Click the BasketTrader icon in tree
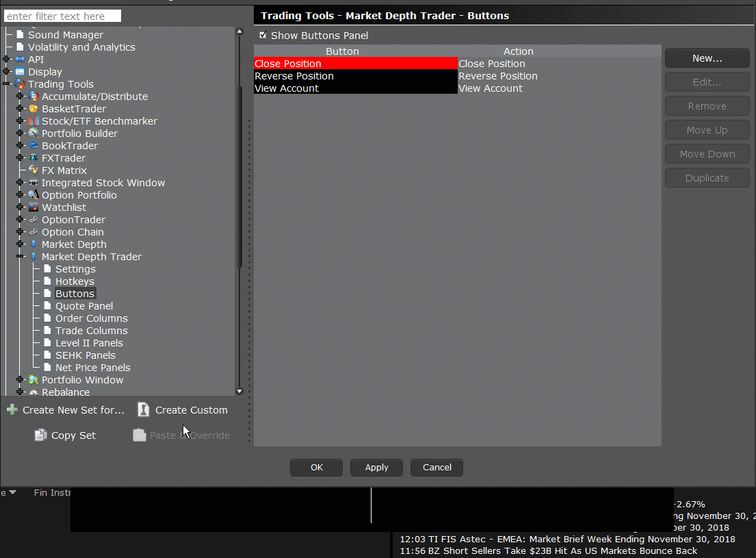Screen dimensions: 756x558 click(x=34, y=109)
